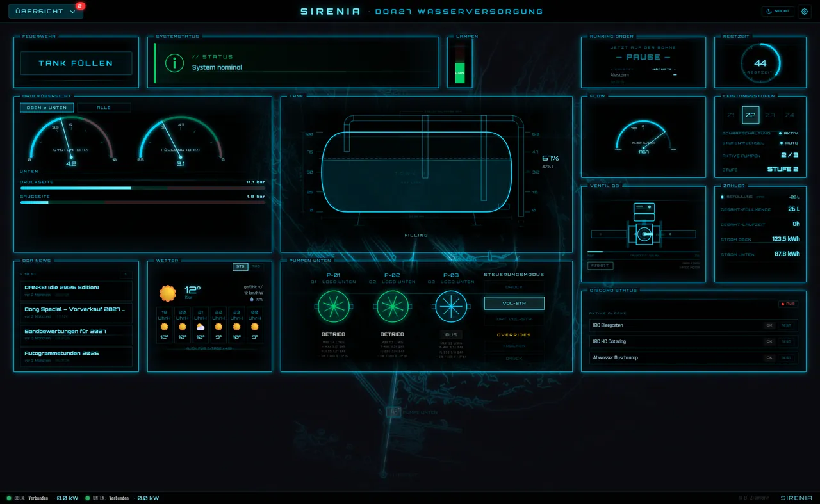Click the P-02 pump fan icon
This screenshot has width=820, height=504.
[393, 307]
